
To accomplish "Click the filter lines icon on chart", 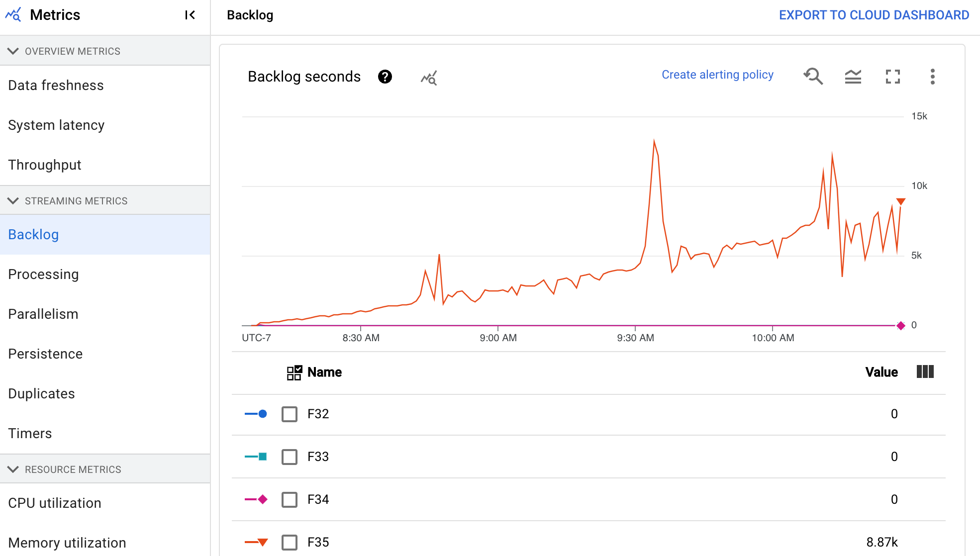I will click(854, 76).
